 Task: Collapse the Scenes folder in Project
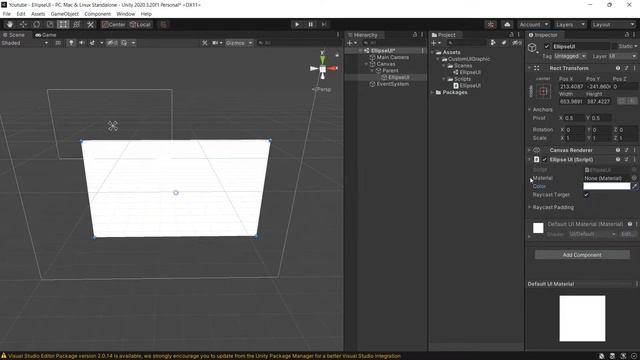(444, 66)
